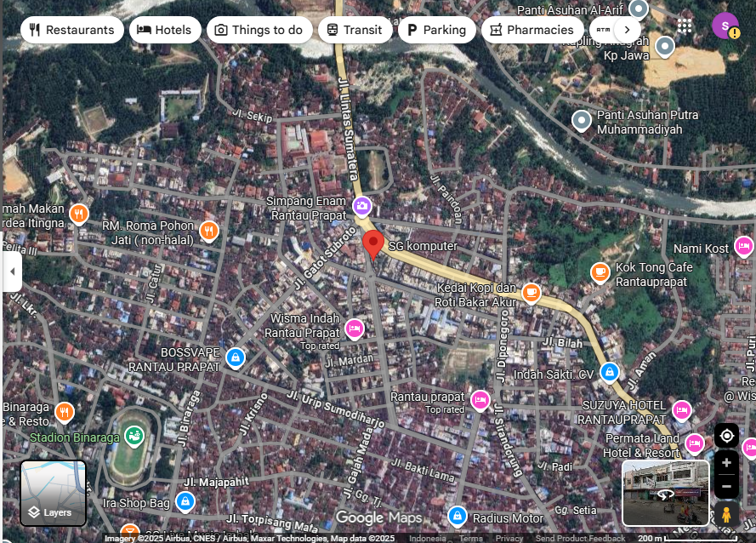This screenshot has width=756, height=543.
Task: Open Permata Land Hotel & Resort marker
Action: tap(694, 443)
